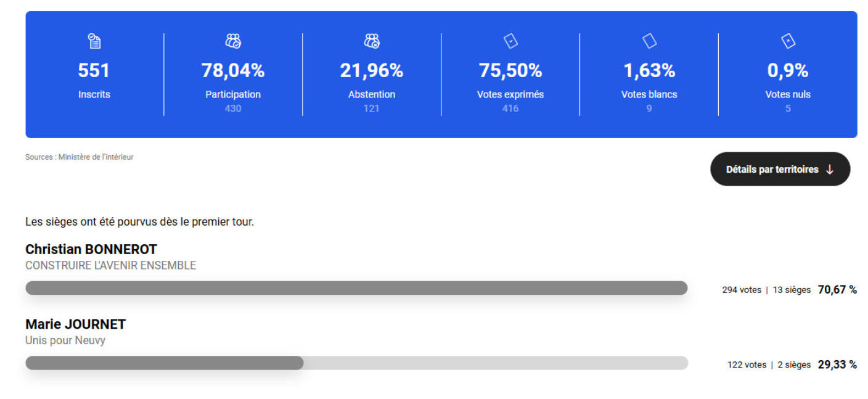The image size is (868, 399).
Task: Click the 21,96% Abstention figure
Action: (372, 71)
